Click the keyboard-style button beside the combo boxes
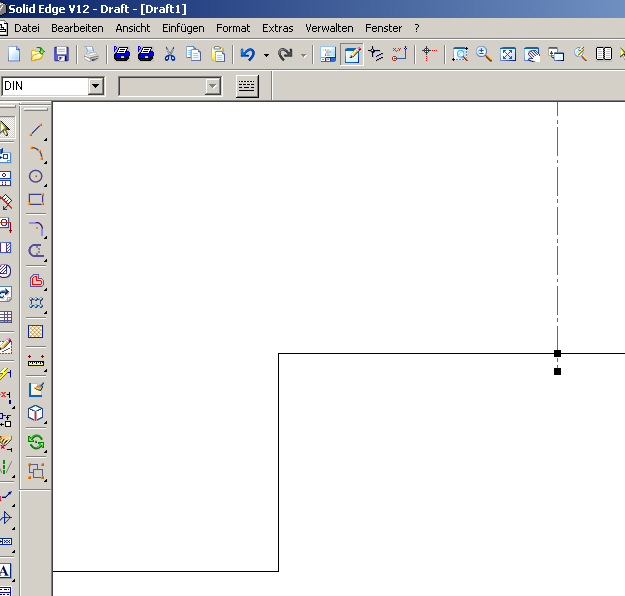Screen dimensions: 625x596 (x=247, y=86)
